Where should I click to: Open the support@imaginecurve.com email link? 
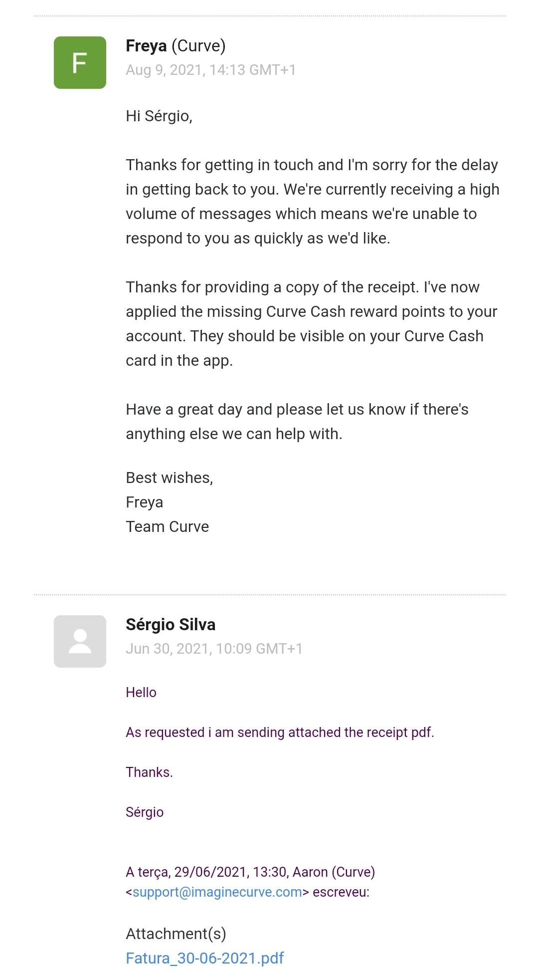pos(217,892)
